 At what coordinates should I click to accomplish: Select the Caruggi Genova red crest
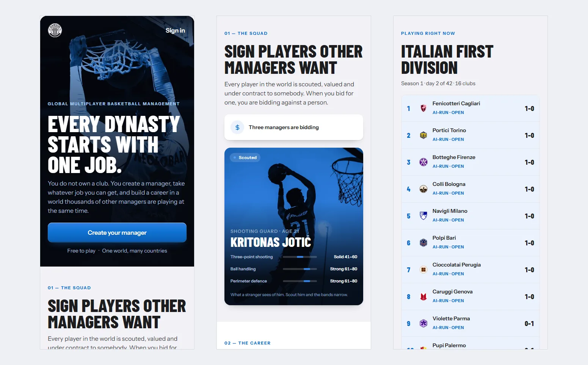click(x=423, y=296)
